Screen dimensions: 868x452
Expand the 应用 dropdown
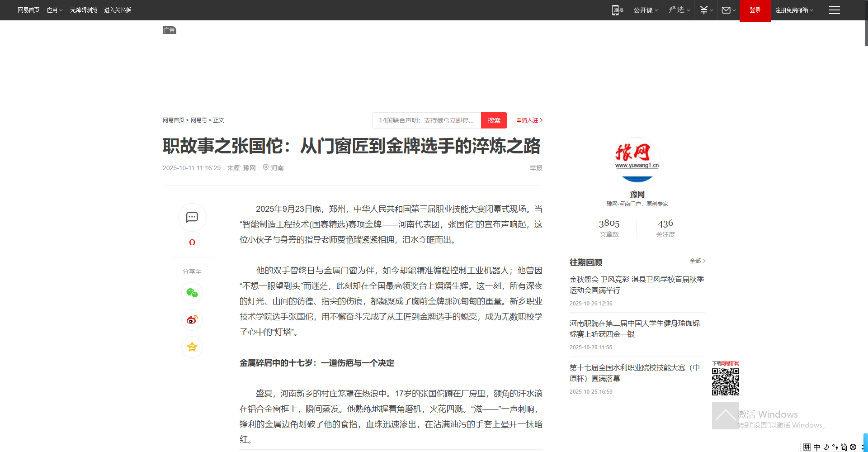55,10
